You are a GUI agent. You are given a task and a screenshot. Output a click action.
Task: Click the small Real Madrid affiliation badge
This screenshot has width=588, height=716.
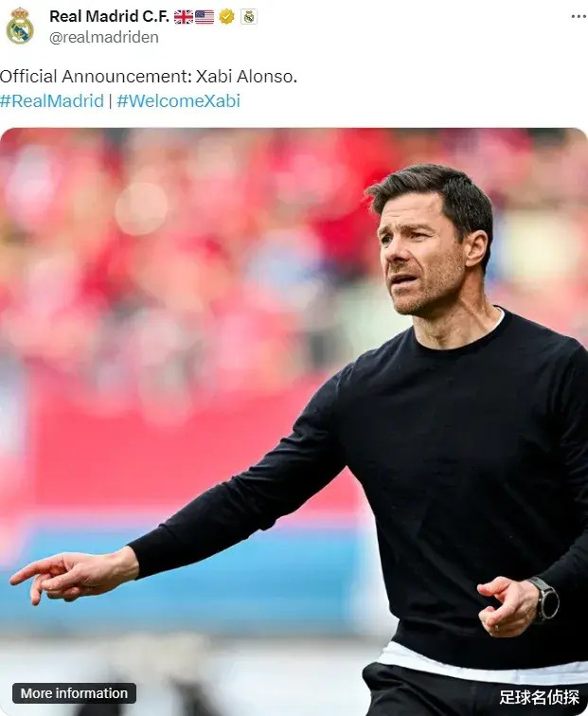coord(249,17)
